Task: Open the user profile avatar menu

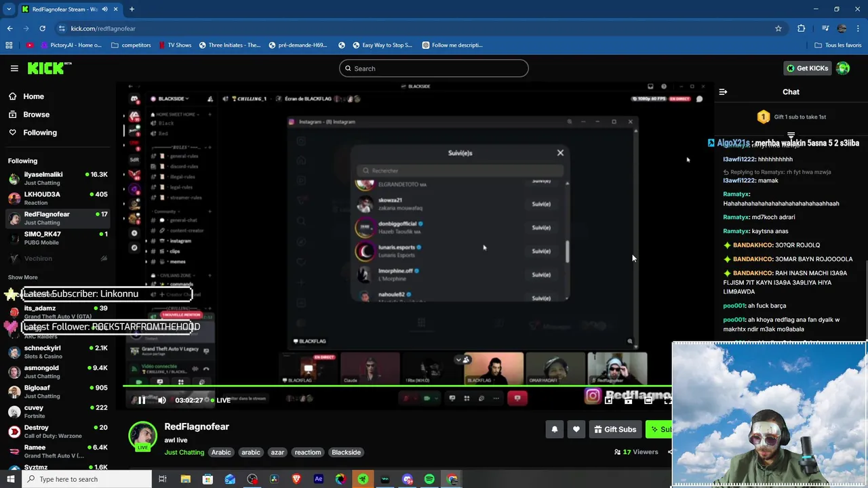Action: (843, 68)
